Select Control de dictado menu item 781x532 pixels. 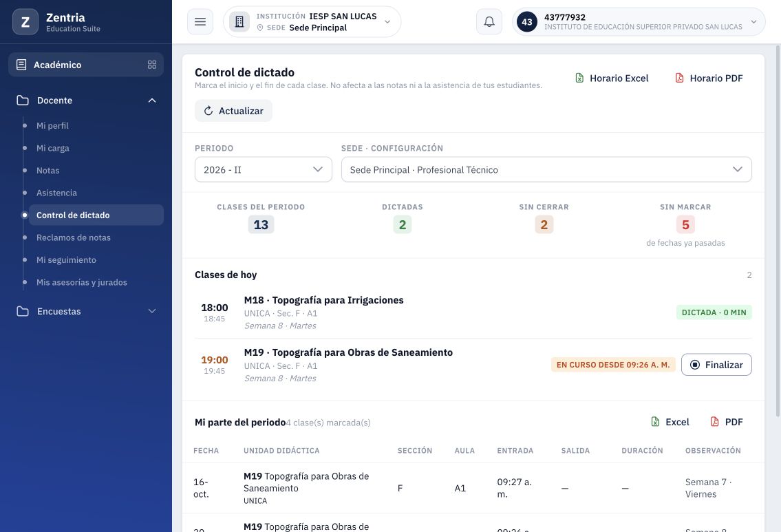[x=96, y=215]
